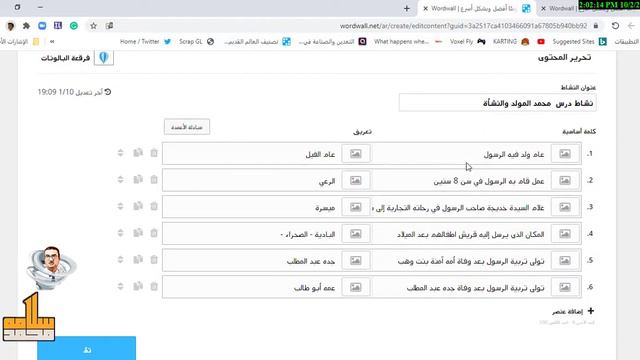The width and height of the screenshot is (640, 360).
Task: Duplicate row 4 with its copy icon
Action: pyautogui.click(x=138, y=233)
